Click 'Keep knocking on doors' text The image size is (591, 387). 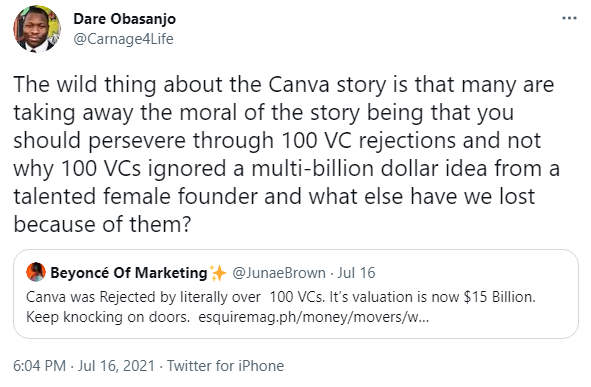[x=108, y=317]
